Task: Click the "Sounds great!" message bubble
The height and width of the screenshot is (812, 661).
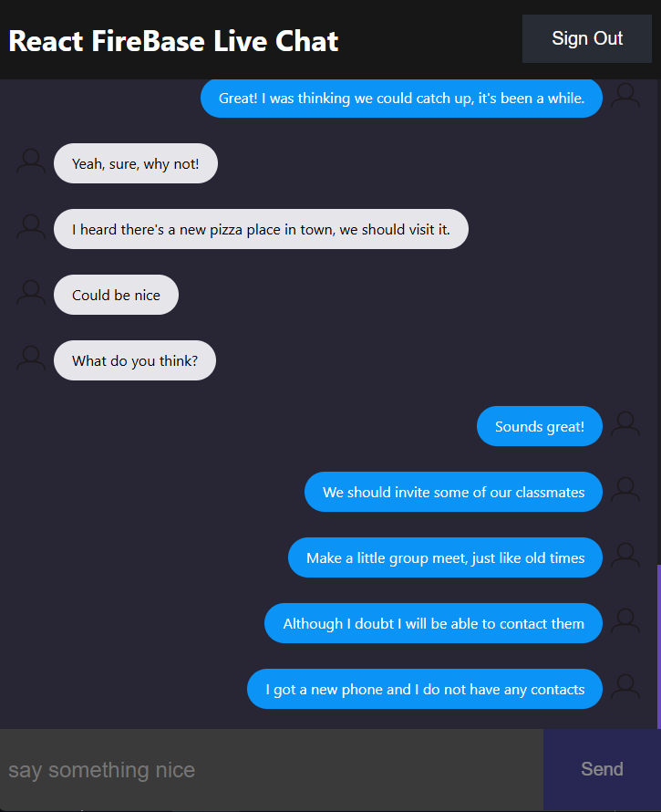Action: point(540,426)
